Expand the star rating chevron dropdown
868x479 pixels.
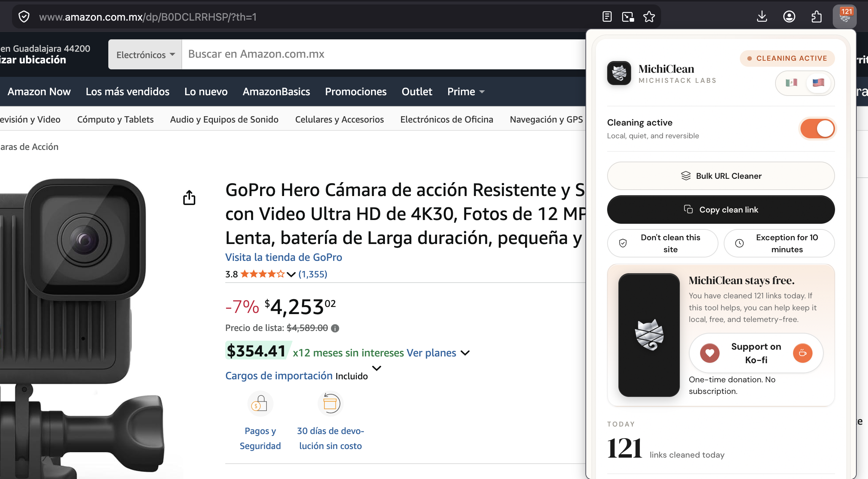coord(291,275)
